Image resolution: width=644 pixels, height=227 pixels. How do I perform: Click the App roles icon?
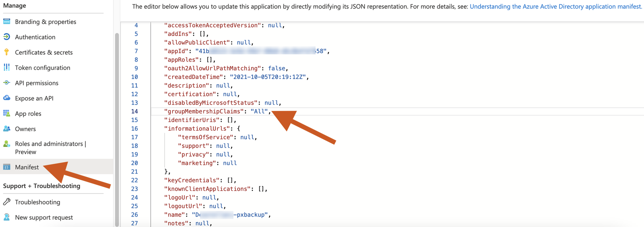(7, 113)
